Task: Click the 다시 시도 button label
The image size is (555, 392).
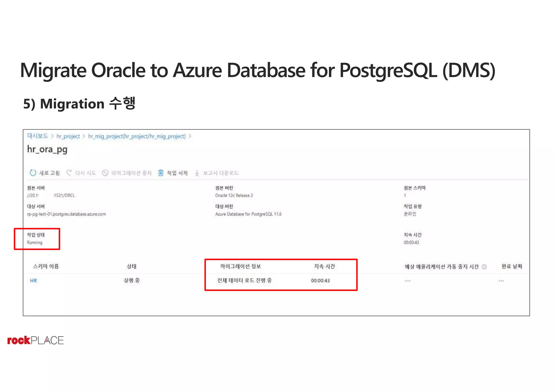Action: point(86,173)
